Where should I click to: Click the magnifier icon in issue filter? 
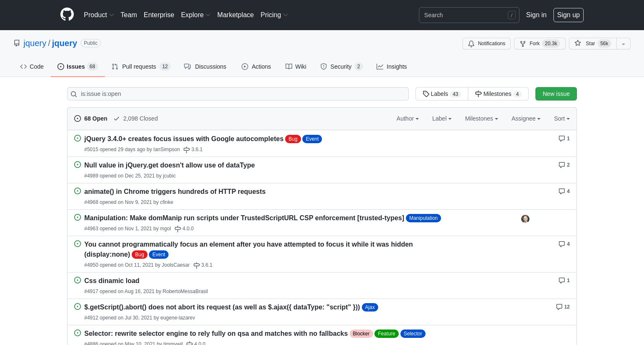[x=74, y=94]
